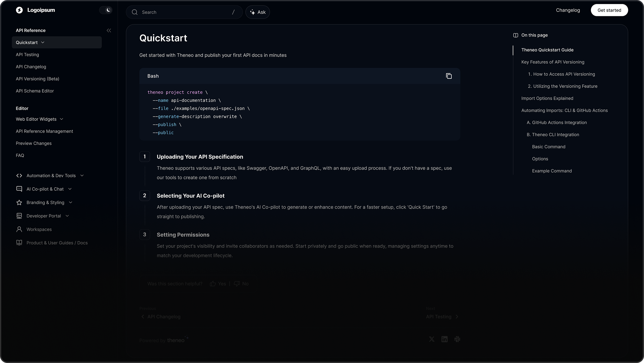The width and height of the screenshot is (644, 363).
Task: Click the Logoipsum lightning logo icon
Action: (x=19, y=10)
